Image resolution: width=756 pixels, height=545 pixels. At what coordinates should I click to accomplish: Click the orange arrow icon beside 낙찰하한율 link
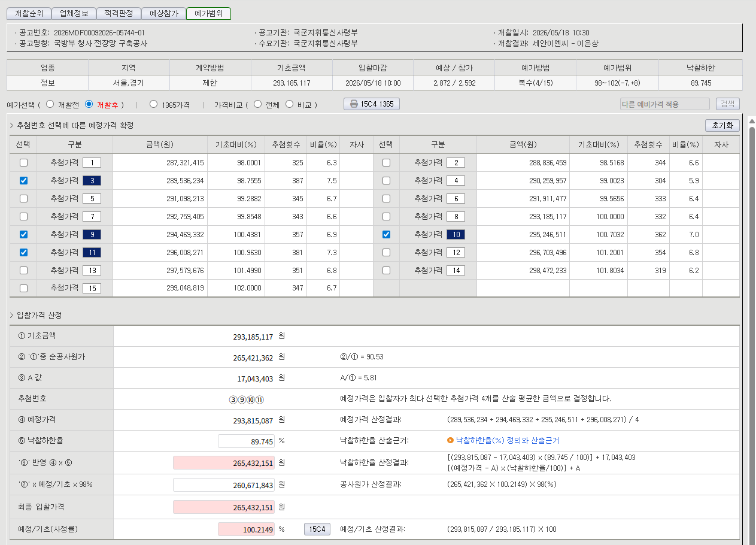[x=450, y=440]
